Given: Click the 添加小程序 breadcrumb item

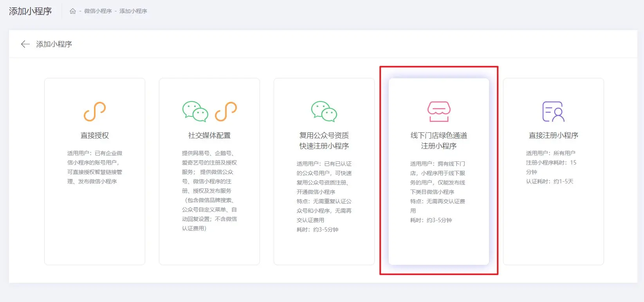Looking at the screenshot, I should tap(133, 11).
